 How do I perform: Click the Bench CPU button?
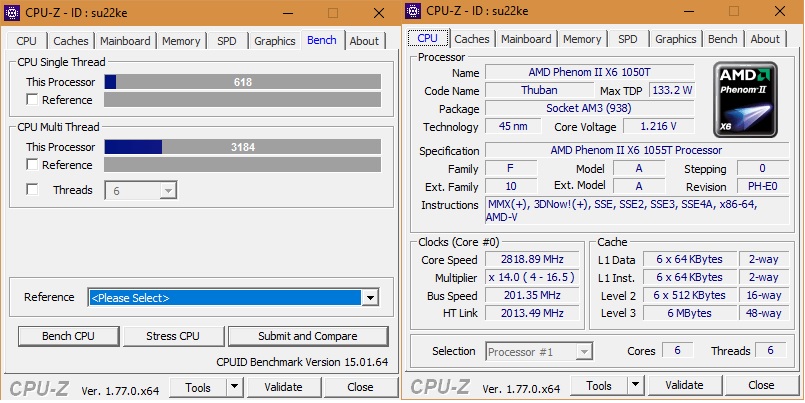(x=68, y=336)
